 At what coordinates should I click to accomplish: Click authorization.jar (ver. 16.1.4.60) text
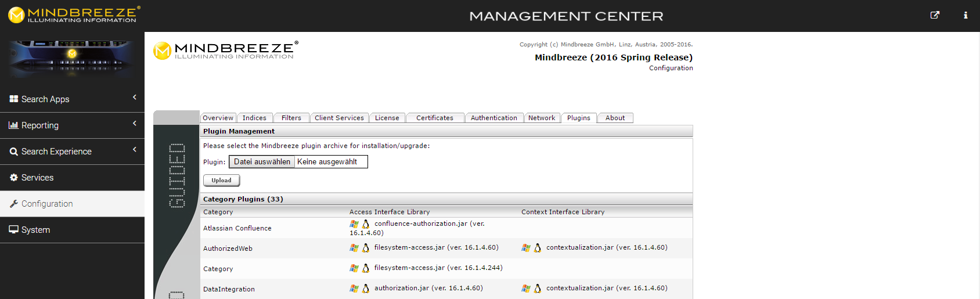[x=428, y=288]
